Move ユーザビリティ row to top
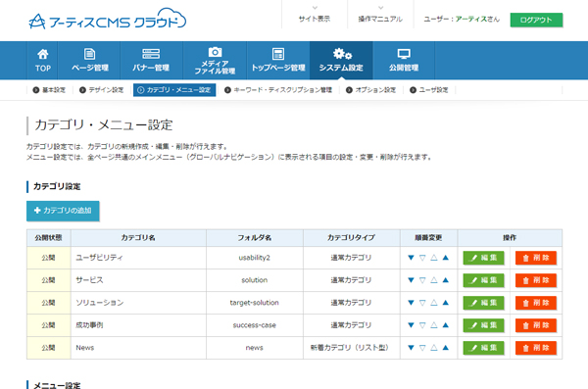588x389 pixels. pos(446,258)
